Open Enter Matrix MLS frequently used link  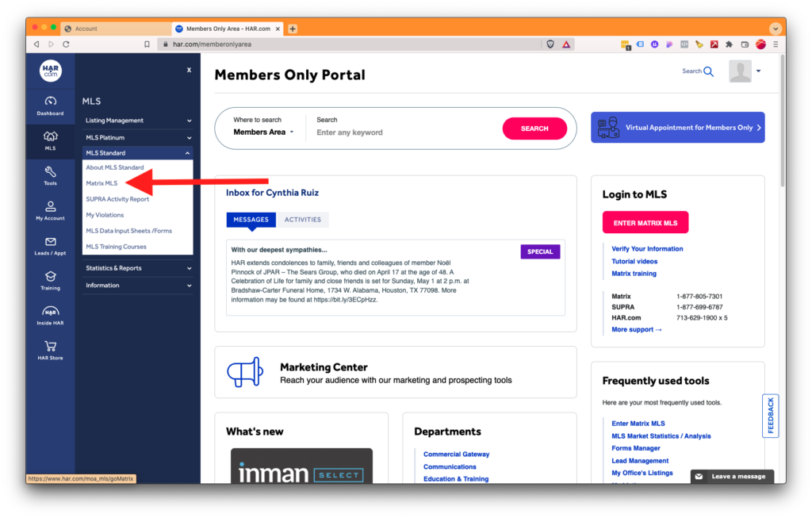(638, 424)
